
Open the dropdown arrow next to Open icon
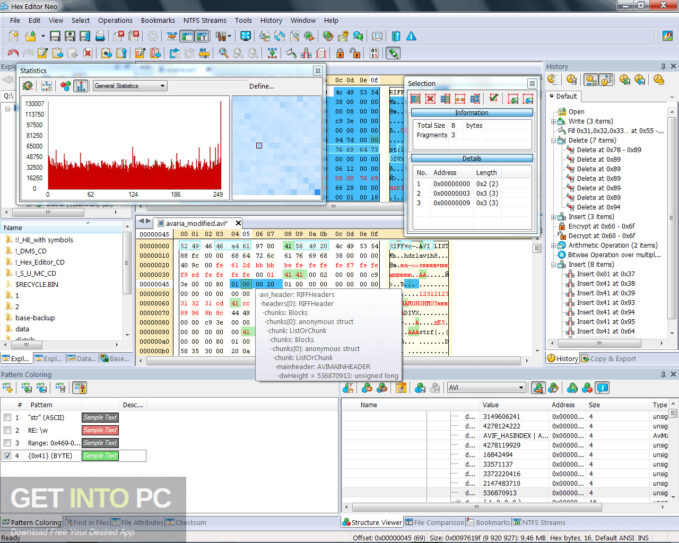coord(43,36)
